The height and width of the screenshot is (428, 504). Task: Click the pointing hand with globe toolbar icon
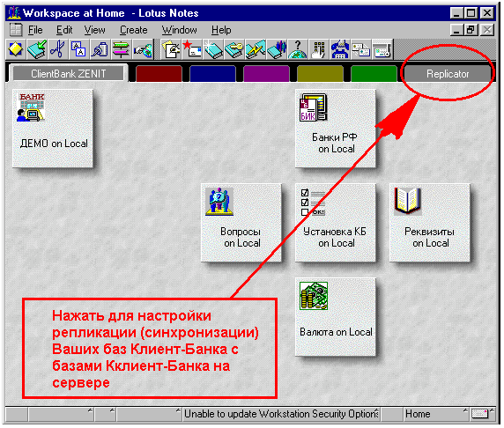(x=143, y=50)
